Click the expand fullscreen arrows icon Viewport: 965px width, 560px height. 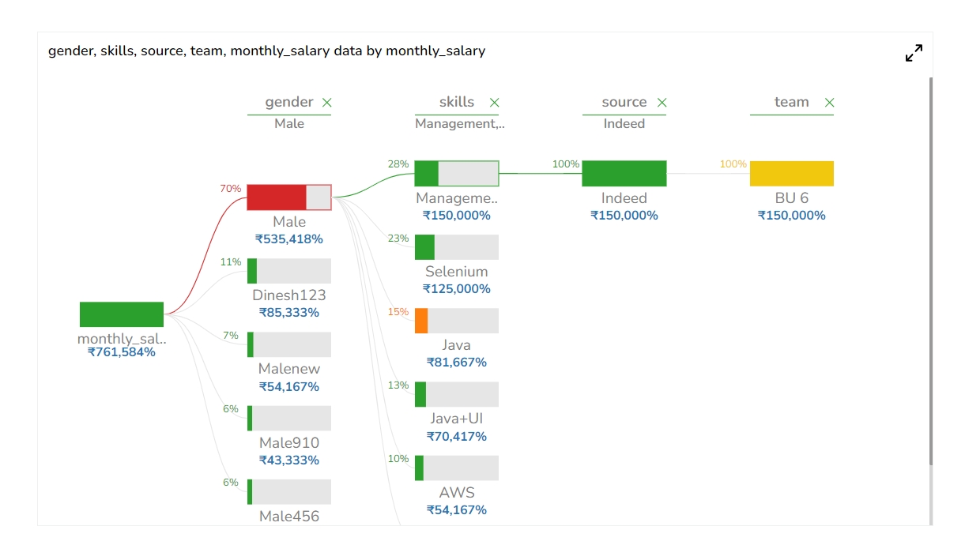(x=914, y=53)
